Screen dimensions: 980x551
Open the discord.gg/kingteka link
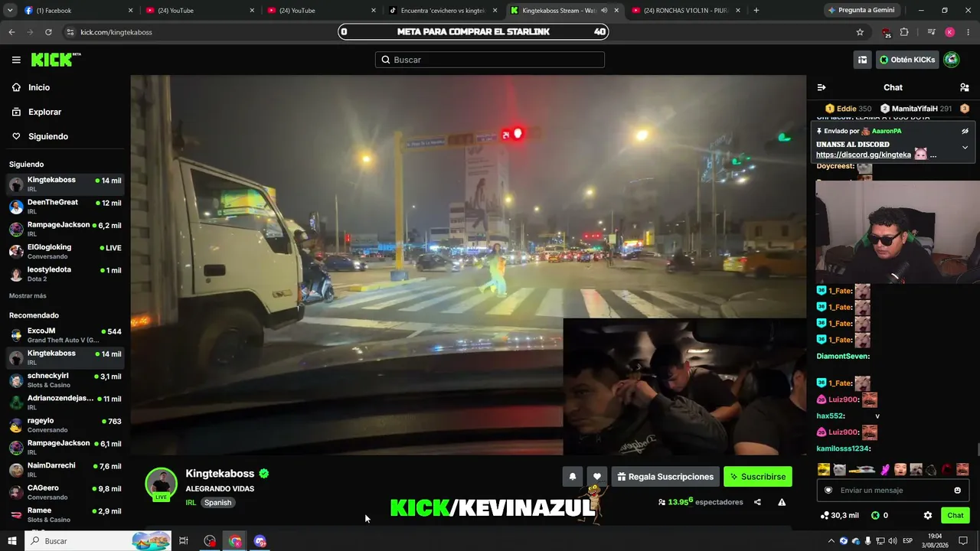(x=864, y=155)
